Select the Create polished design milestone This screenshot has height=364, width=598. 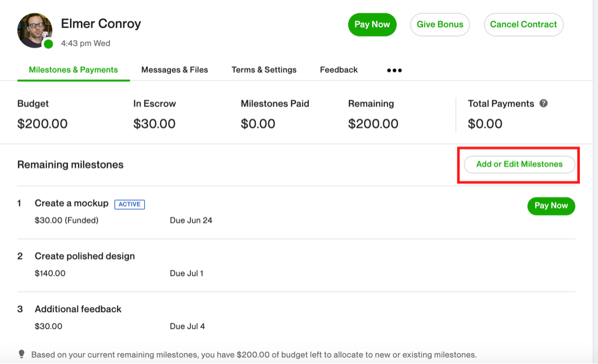pyautogui.click(x=85, y=256)
